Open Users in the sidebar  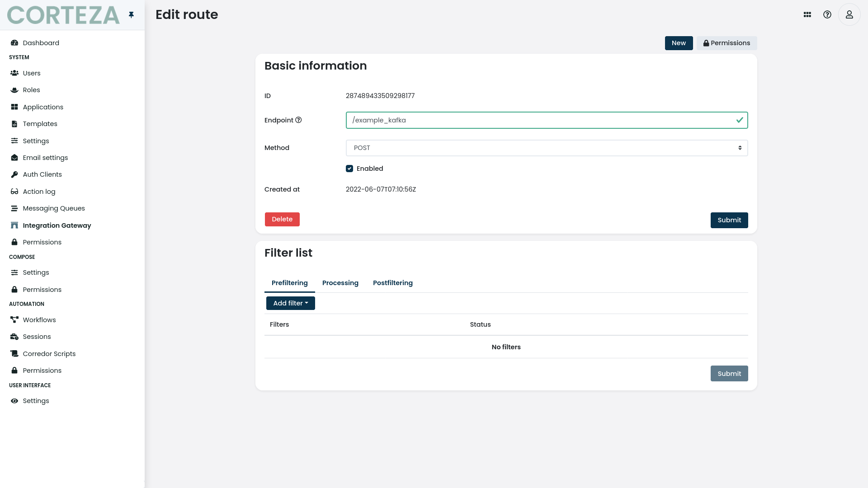[32, 73]
